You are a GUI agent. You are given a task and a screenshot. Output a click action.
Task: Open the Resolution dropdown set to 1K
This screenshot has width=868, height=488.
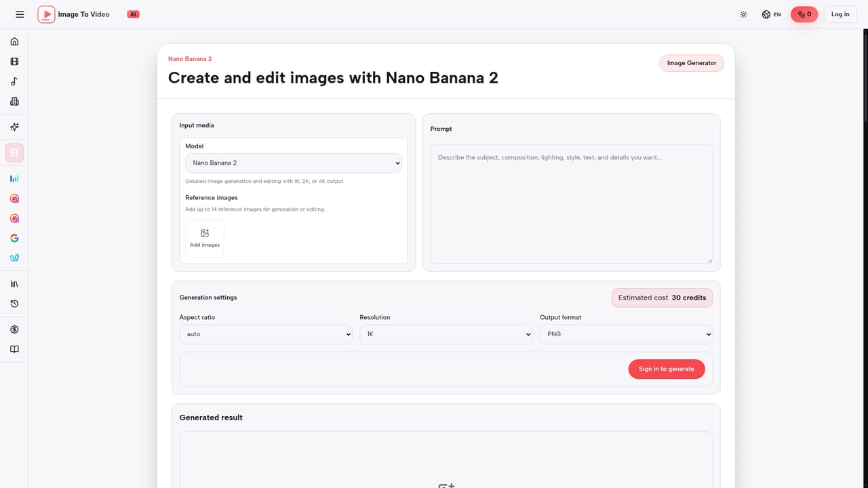pos(446,334)
